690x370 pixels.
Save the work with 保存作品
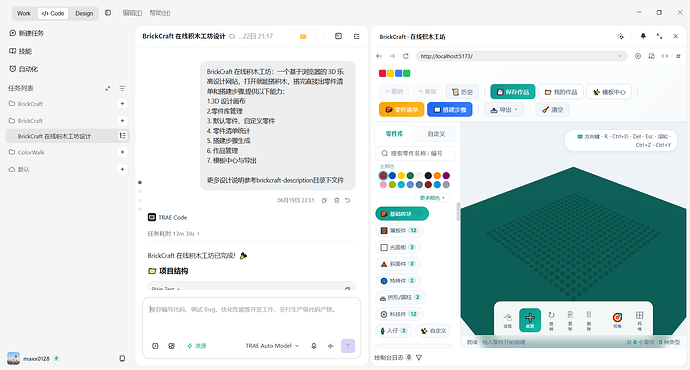(513, 92)
